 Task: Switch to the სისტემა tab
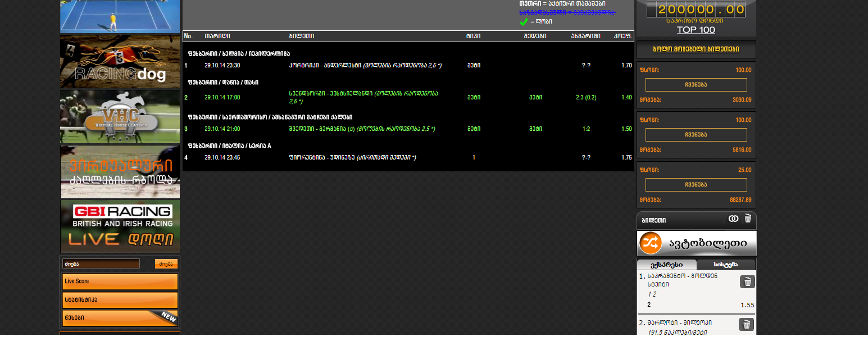pyautogui.click(x=726, y=265)
